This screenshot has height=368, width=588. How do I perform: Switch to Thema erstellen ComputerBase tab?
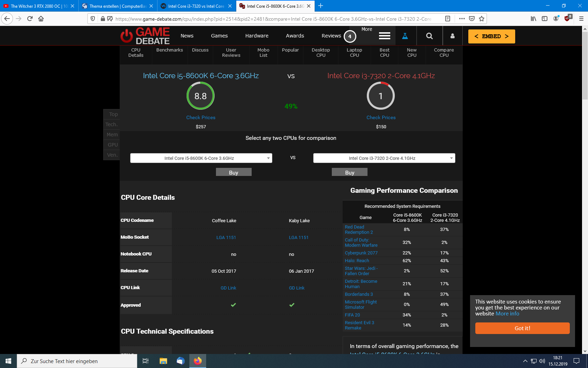[118, 6]
